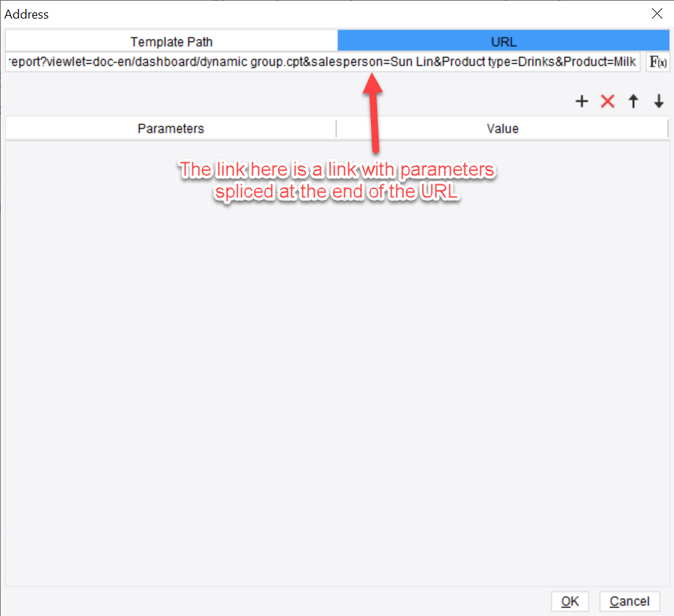Image resolution: width=674 pixels, height=616 pixels.
Task: Confirm the address with OK
Action: [x=570, y=601]
